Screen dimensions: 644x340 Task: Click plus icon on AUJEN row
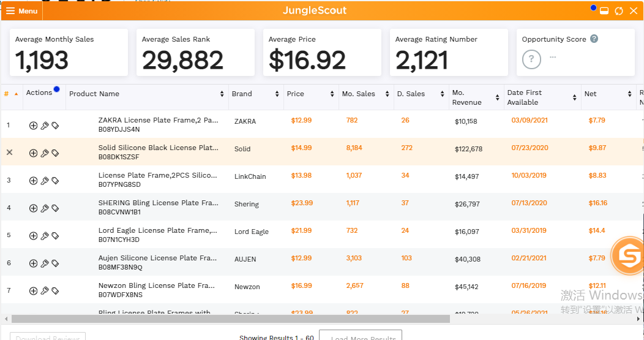tap(33, 263)
